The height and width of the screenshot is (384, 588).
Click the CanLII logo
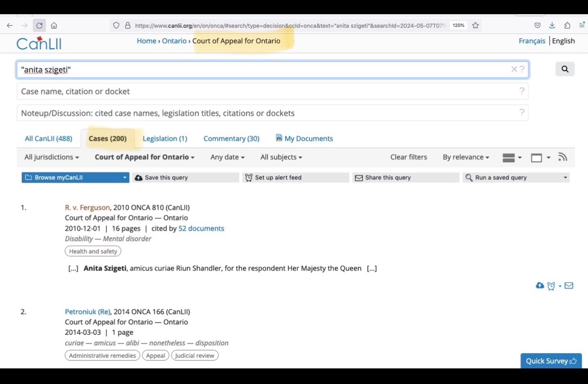point(39,43)
